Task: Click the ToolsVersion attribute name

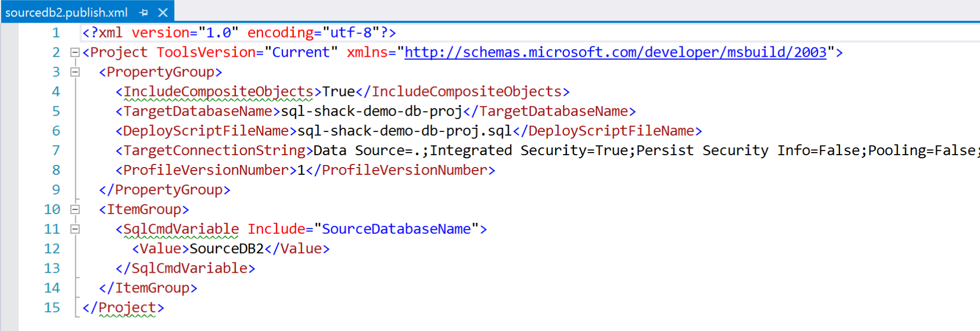Action: tap(206, 52)
